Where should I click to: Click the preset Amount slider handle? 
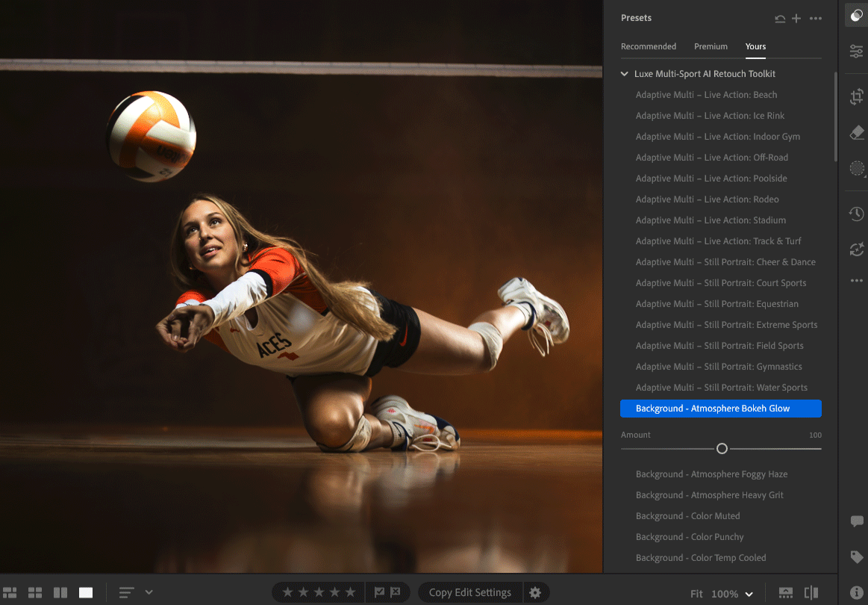click(x=722, y=449)
